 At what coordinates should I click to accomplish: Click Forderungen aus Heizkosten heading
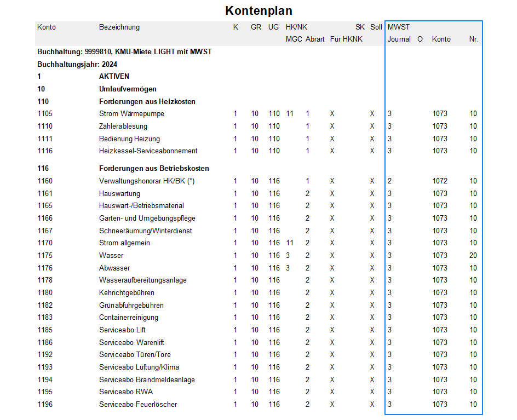[147, 101]
